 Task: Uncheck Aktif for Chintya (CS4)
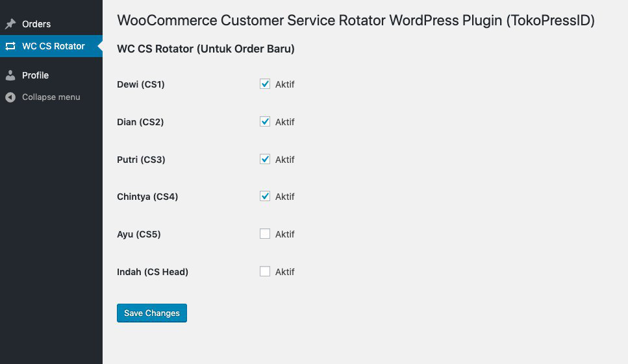265,197
